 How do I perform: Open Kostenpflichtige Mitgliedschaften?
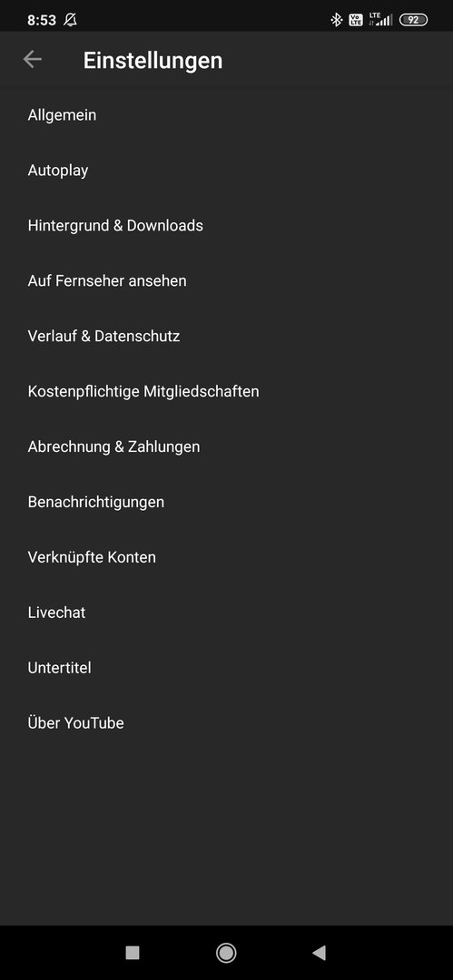tap(227, 391)
